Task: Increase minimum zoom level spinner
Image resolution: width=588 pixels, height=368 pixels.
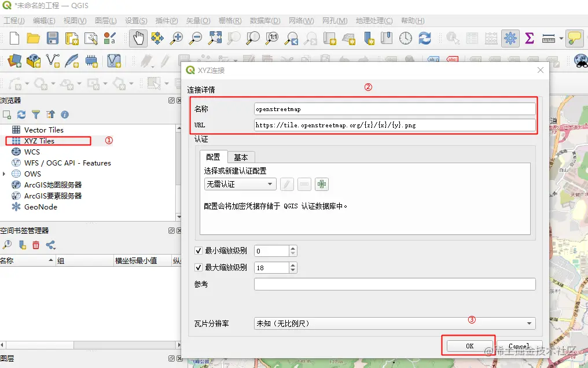Action: pos(293,248)
